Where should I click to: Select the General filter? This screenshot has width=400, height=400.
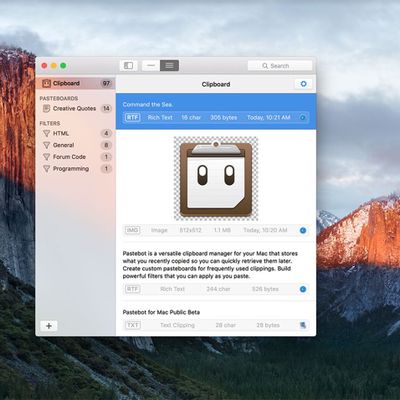pos(75,145)
